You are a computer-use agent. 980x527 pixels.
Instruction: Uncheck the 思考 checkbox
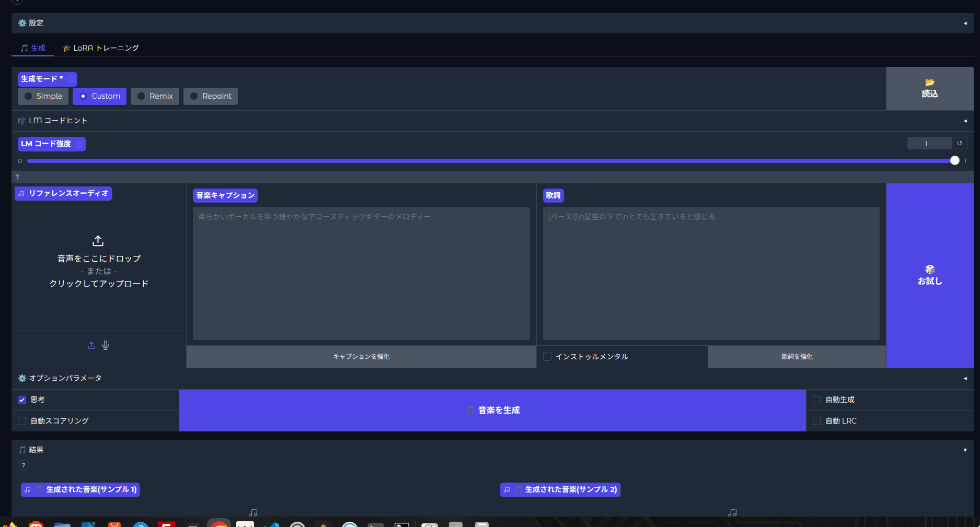click(x=22, y=400)
